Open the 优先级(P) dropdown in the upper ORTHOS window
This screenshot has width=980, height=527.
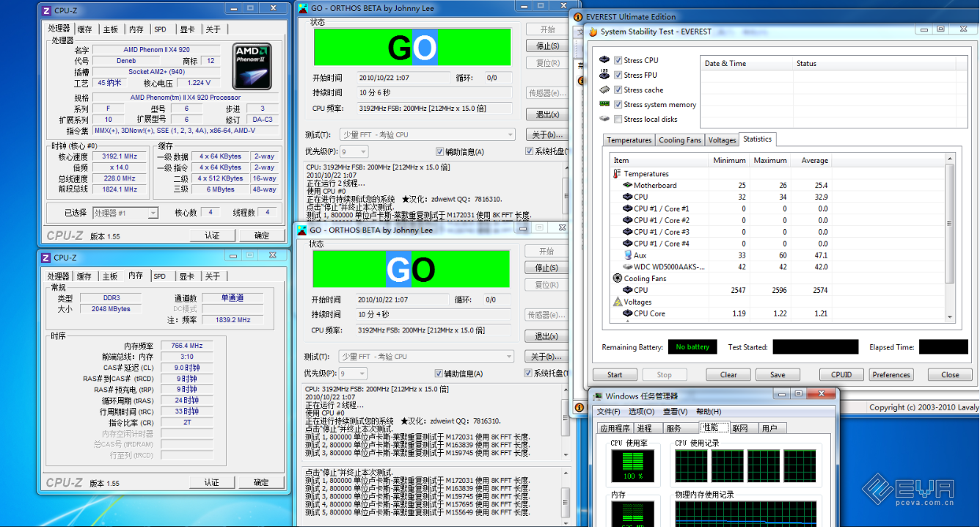click(x=354, y=152)
